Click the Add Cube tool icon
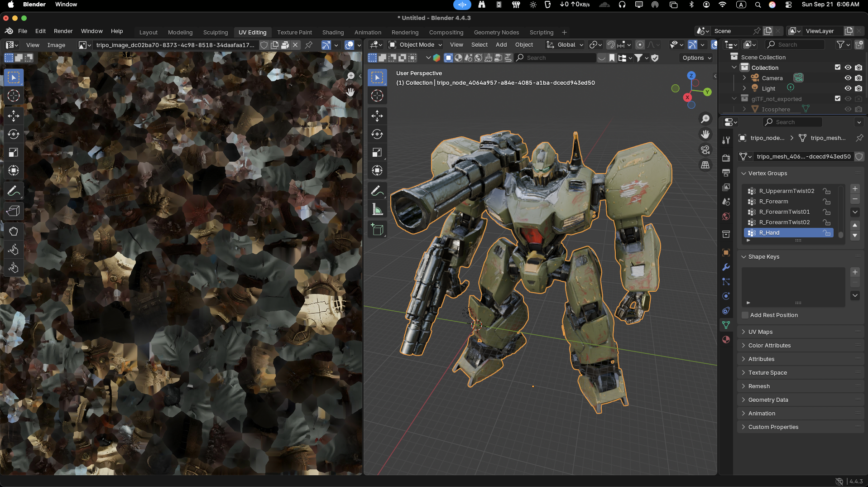 [x=377, y=230]
